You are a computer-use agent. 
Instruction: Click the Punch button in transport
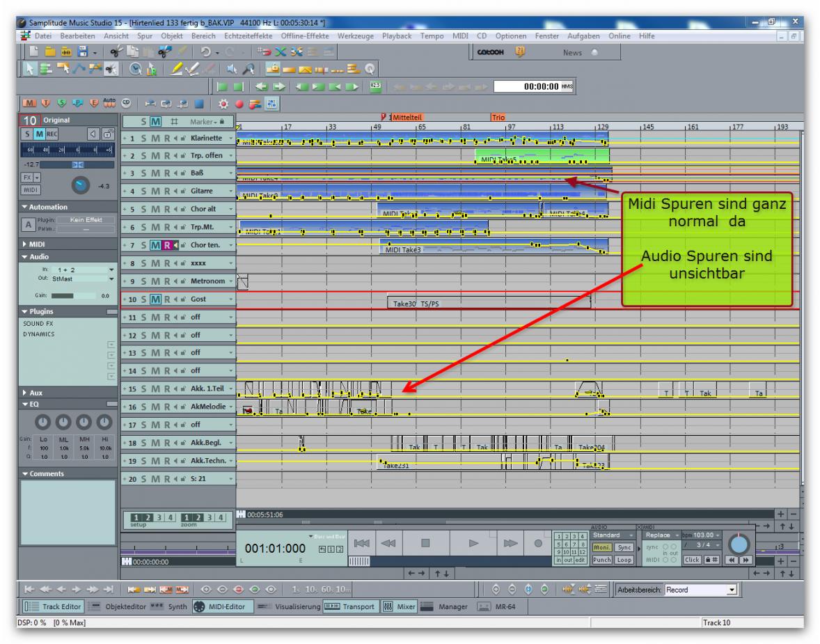click(x=601, y=560)
